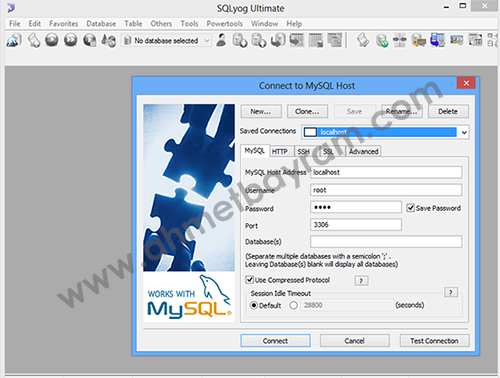Open the Help menu
This screenshot has width=500, height=378.
tap(294, 24)
